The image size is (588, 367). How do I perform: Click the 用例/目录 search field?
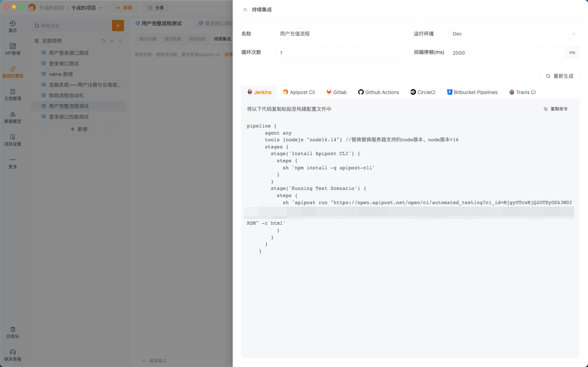(71, 26)
